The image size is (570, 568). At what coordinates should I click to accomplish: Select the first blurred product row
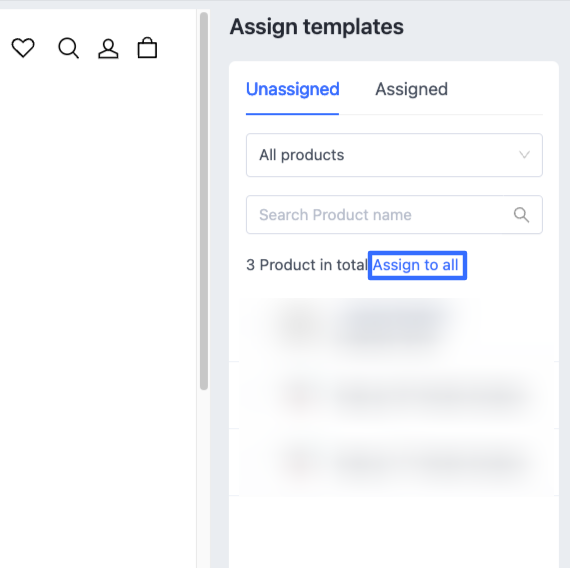point(394,329)
